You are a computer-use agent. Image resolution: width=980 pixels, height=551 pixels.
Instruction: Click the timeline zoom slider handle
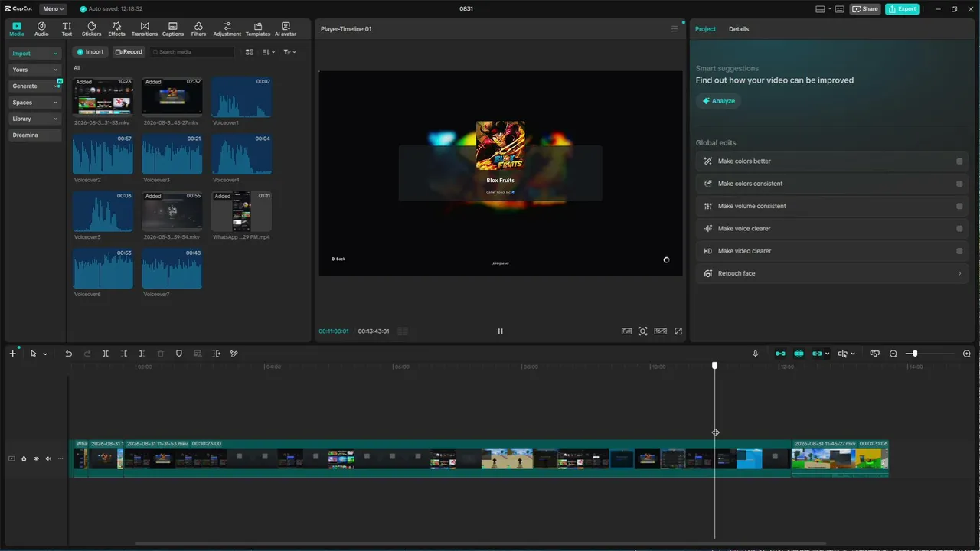coord(915,354)
